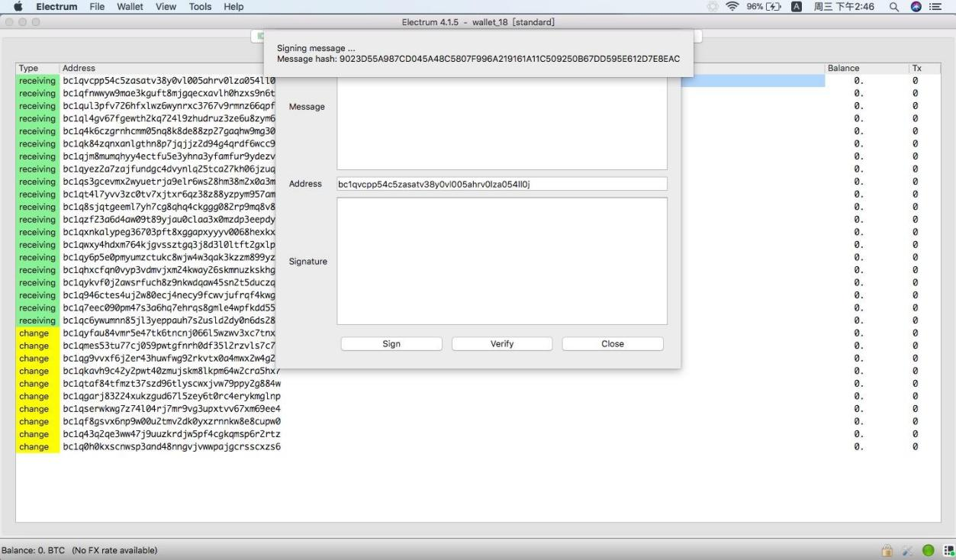956x560 pixels.
Task: Select address row starting bc1q8sjqtgeeml7yh7cg
Action: point(169,207)
